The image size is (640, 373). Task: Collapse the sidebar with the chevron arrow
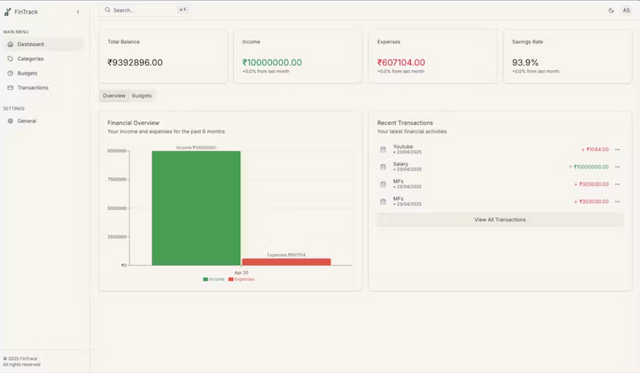[78, 12]
